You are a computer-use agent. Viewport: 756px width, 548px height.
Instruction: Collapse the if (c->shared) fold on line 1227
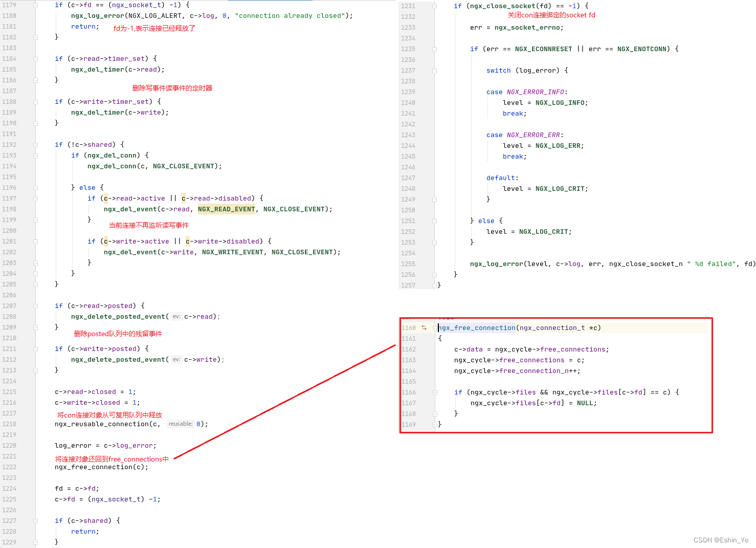pos(35,521)
